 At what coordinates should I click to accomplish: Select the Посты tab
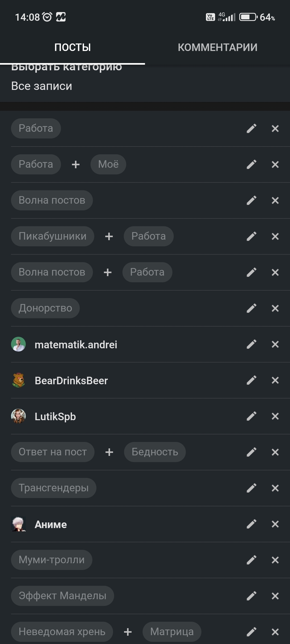(73, 47)
